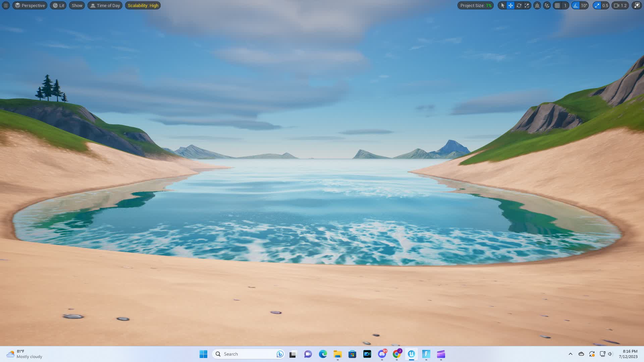Switch to the Rotate tool

click(519, 5)
